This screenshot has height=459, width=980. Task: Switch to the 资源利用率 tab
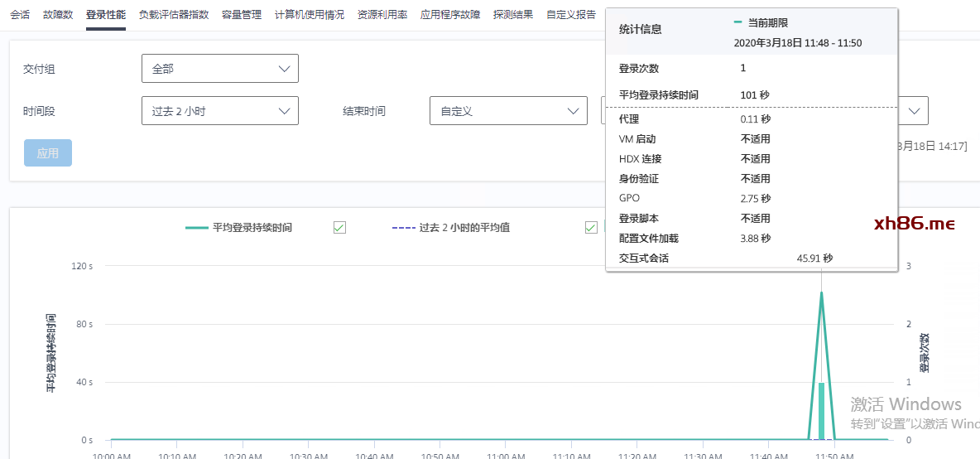pos(382,15)
